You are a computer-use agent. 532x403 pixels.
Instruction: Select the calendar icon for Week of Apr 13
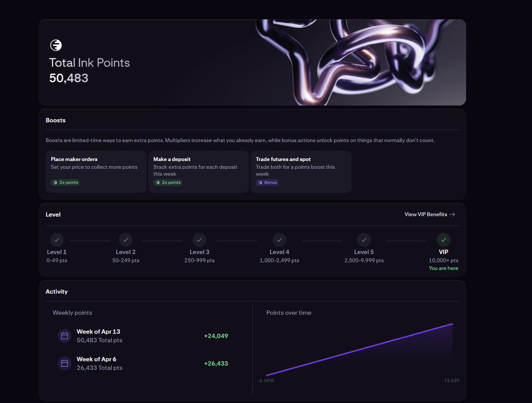[64, 336]
